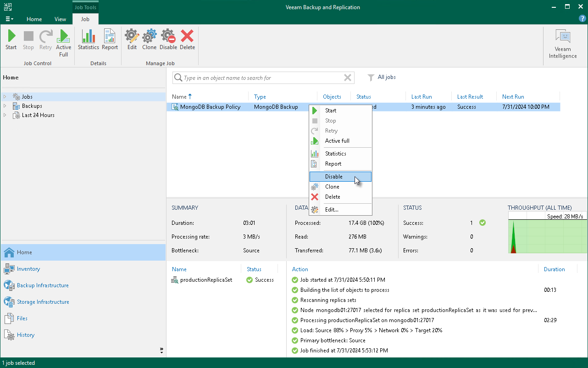This screenshot has width=588, height=368.
Task: Open the main hamburger menu
Action: [x=9, y=19]
